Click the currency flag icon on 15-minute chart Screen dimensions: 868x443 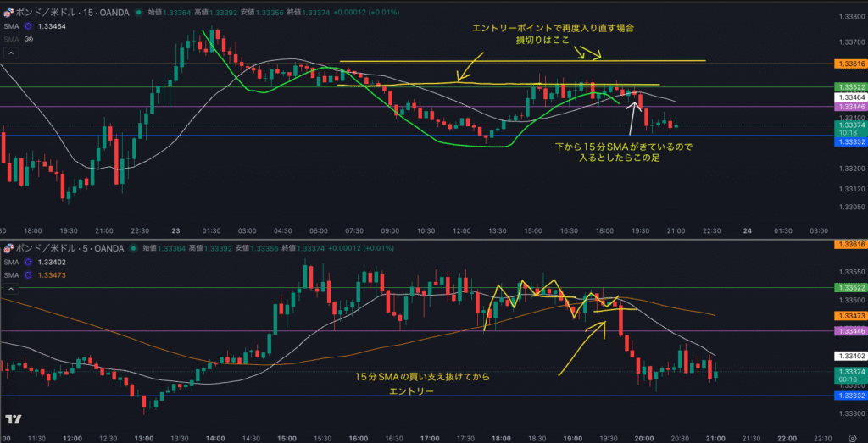(8, 12)
